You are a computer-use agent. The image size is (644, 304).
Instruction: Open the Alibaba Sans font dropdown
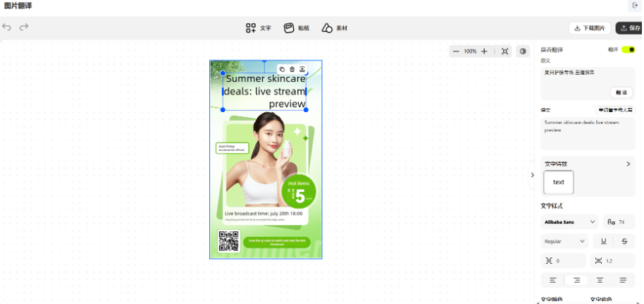pyautogui.click(x=569, y=221)
